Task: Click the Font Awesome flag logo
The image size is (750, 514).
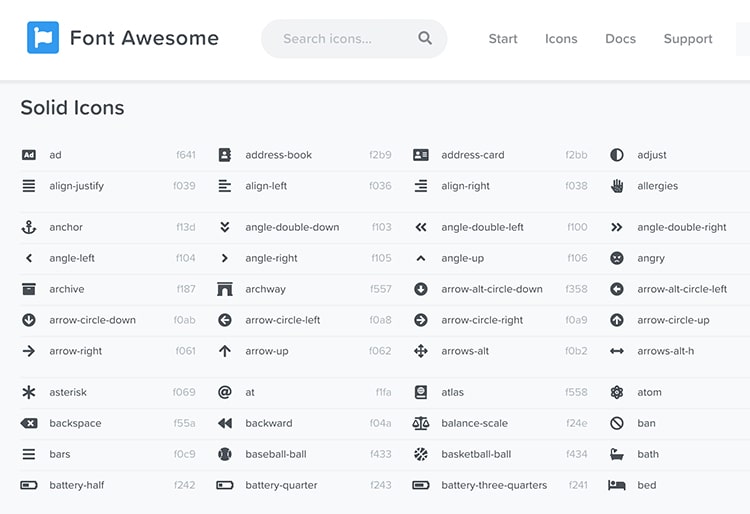Action: [43, 37]
